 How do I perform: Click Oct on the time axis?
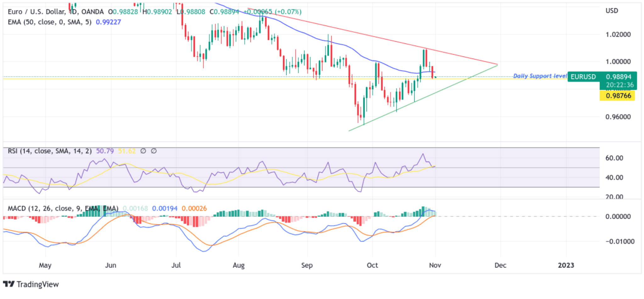372,265
